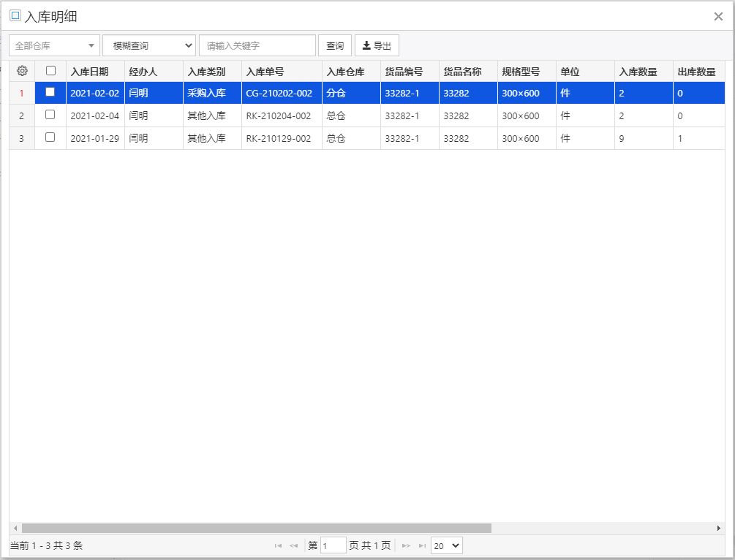Click 33282-1 in the 2021-02-04 row

410,116
